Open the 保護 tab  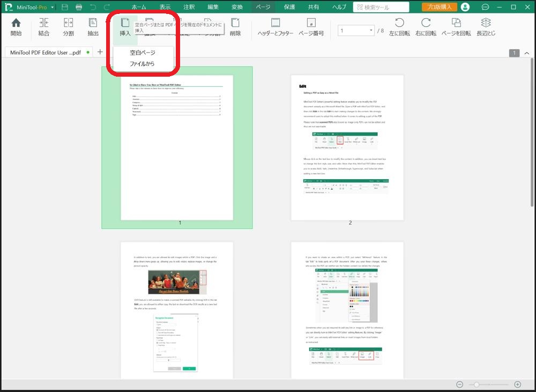coord(289,7)
